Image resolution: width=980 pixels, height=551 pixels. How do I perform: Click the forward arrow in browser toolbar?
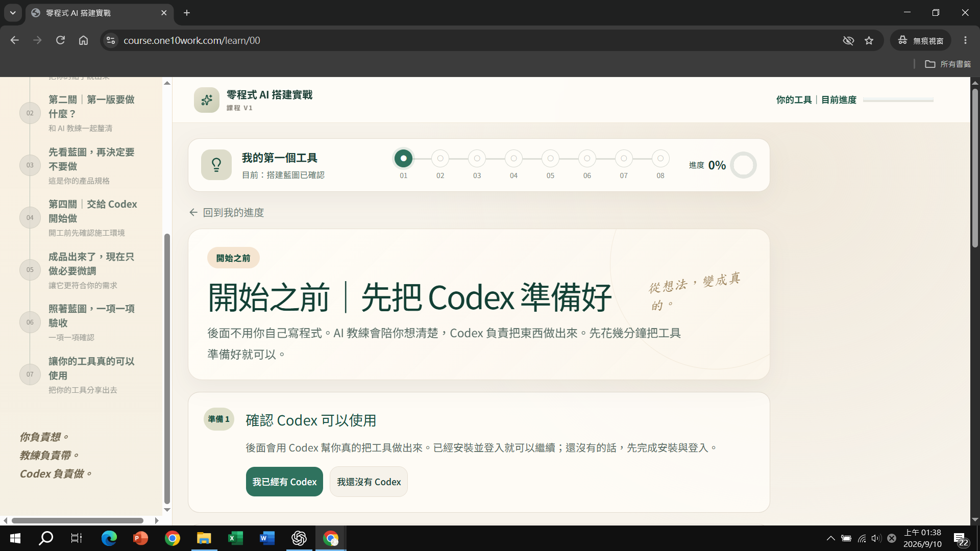pyautogui.click(x=37, y=40)
